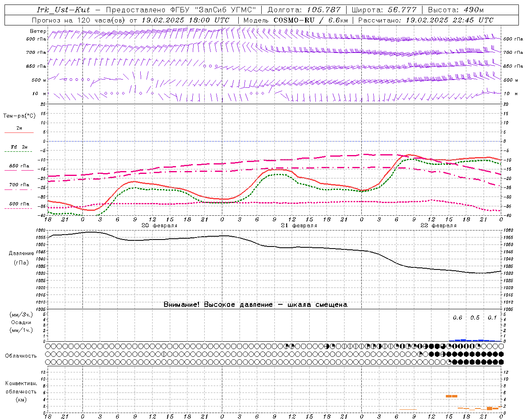The height and width of the screenshot is (420, 525).
Task: Select the (мм/1ч.) precipitation unit label
Action: [21, 330]
